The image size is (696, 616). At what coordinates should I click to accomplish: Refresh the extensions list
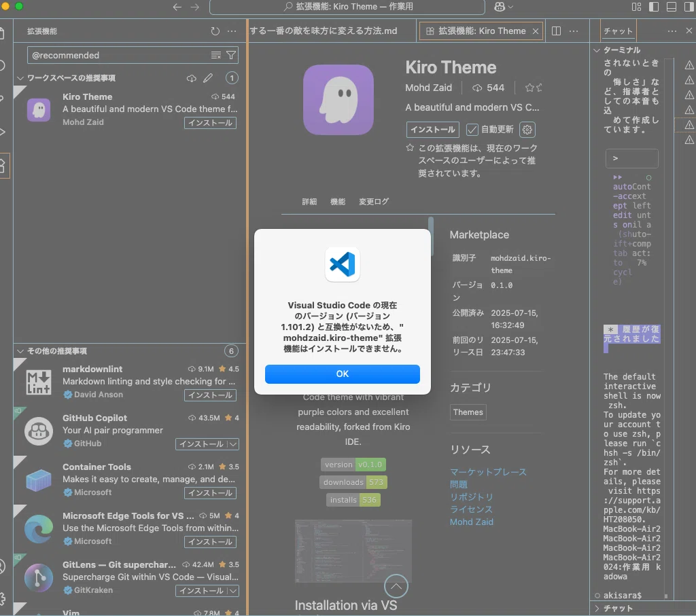pyautogui.click(x=215, y=31)
